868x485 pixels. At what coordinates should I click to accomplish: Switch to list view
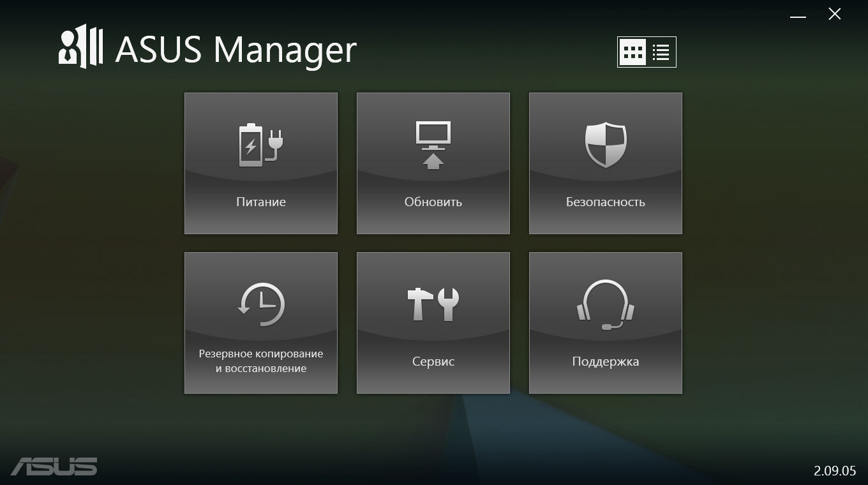point(661,52)
